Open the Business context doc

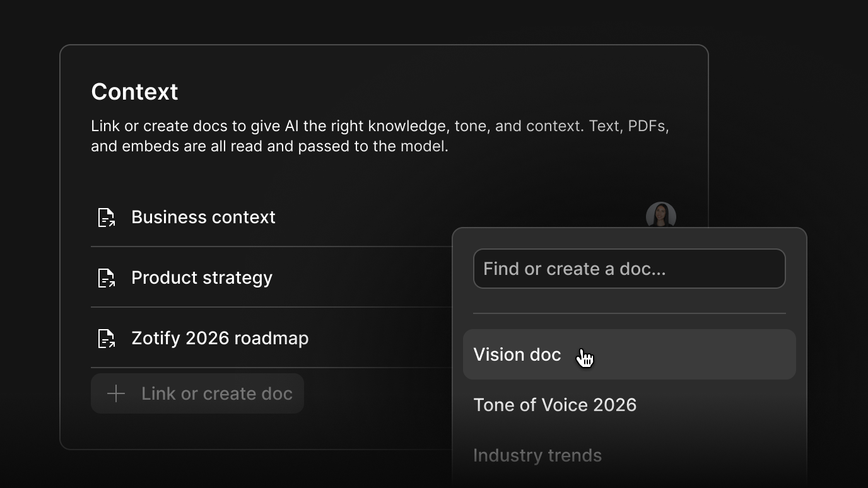point(203,217)
